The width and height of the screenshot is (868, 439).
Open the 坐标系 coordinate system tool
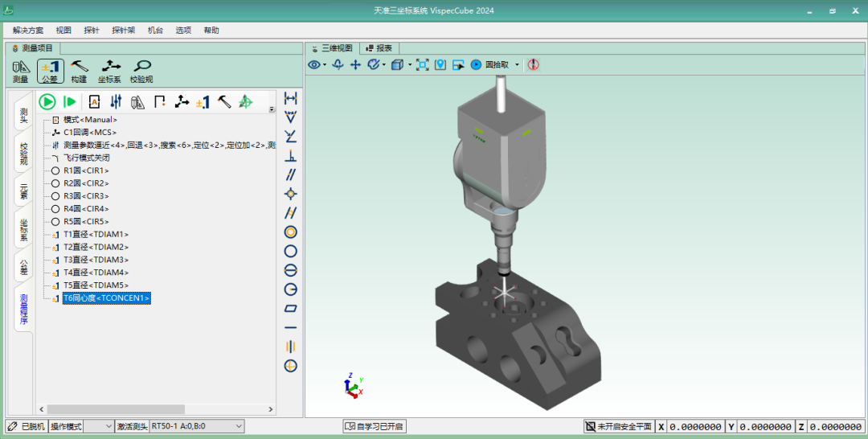[109, 71]
